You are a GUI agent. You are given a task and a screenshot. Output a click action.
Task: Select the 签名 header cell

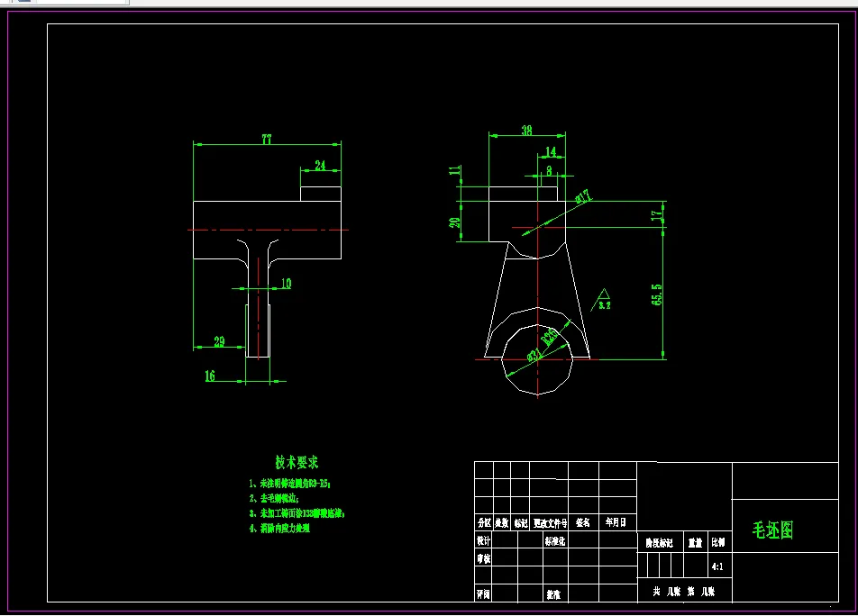pyautogui.click(x=583, y=523)
